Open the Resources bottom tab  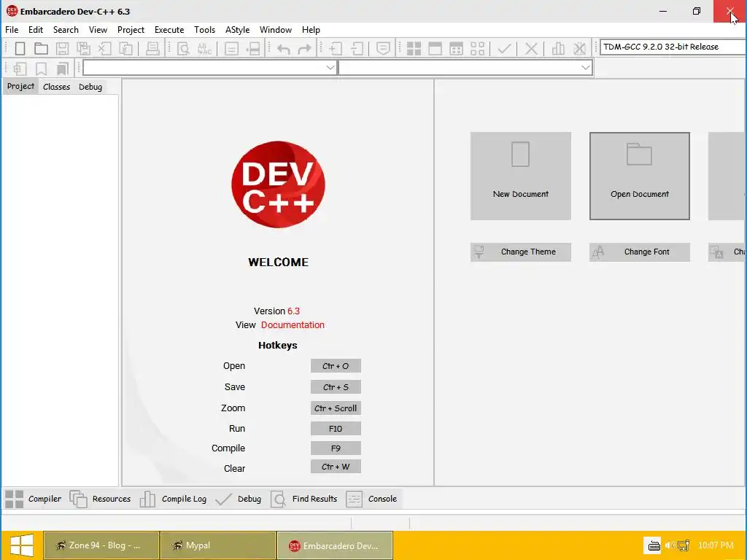pos(100,499)
